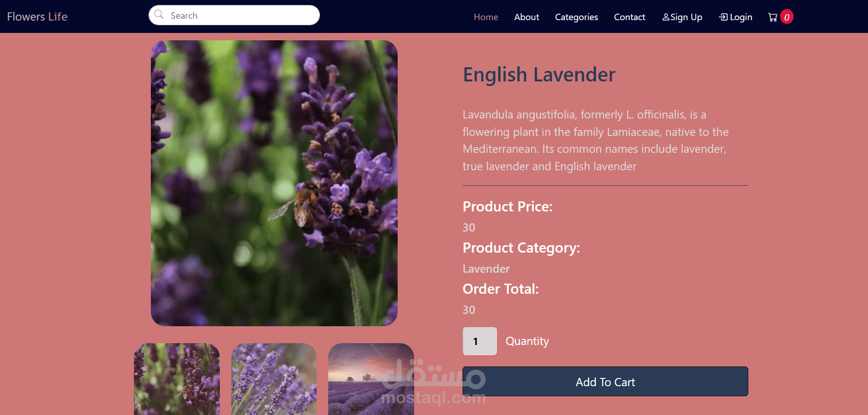Screen dimensions: 868x415
Task: Click the Login arrow icon
Action: [x=724, y=17]
